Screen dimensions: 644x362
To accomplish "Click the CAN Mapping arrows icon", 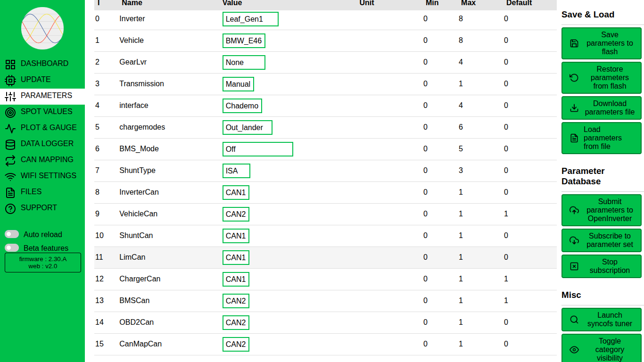I will (x=10, y=160).
